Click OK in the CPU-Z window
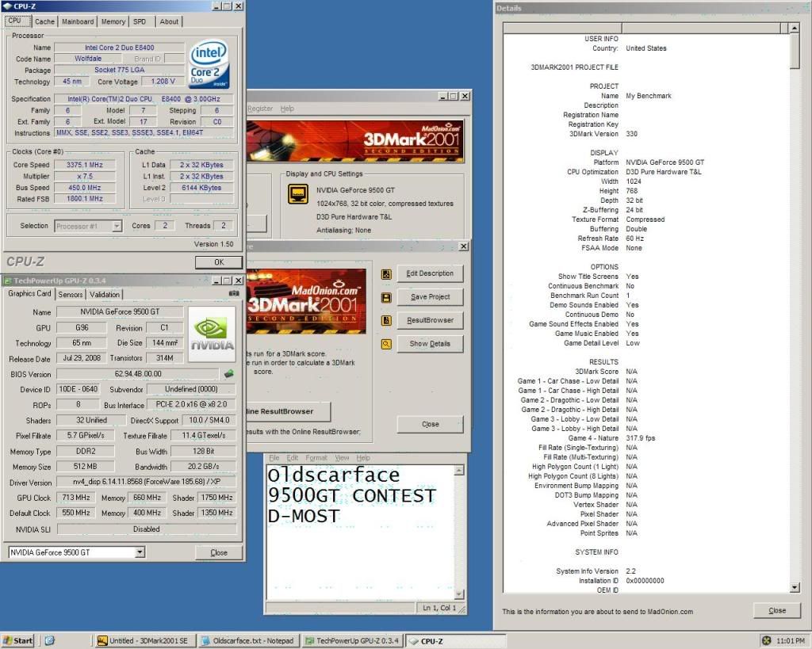The height and width of the screenshot is (649, 812). (x=219, y=262)
